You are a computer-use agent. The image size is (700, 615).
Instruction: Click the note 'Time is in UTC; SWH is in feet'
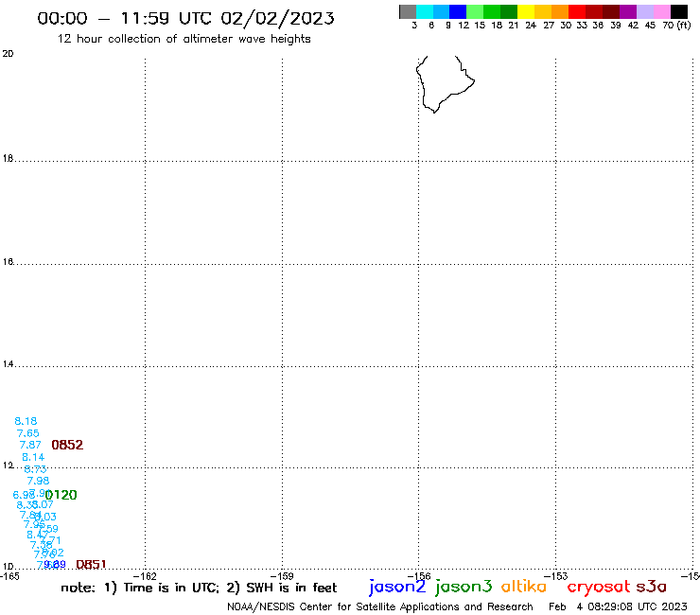click(x=199, y=588)
